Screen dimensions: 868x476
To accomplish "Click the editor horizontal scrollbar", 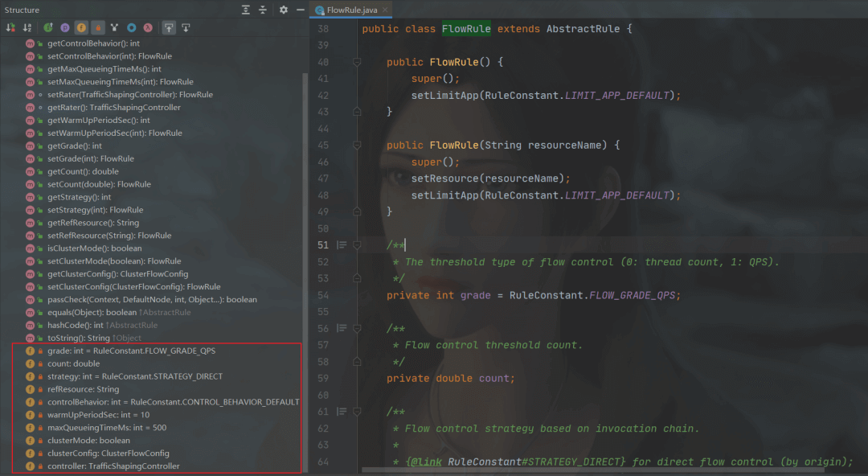I will [x=592, y=470].
